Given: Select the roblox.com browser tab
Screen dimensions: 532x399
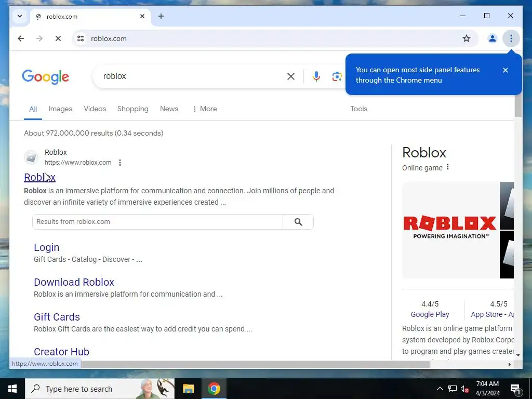Looking at the screenshot, I should point(90,17).
